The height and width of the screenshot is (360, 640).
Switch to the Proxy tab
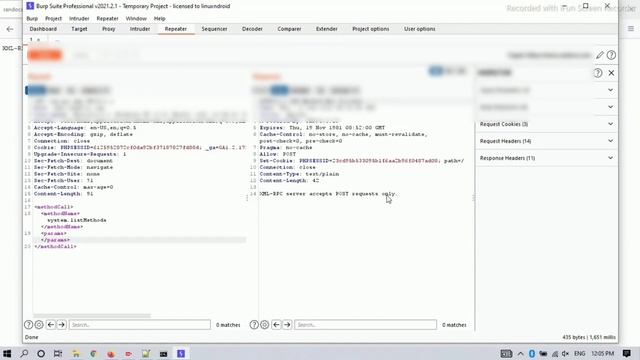pyautogui.click(x=109, y=29)
